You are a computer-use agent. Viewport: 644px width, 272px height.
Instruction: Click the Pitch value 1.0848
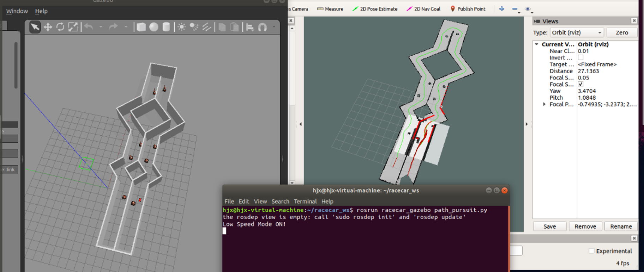pyautogui.click(x=586, y=98)
